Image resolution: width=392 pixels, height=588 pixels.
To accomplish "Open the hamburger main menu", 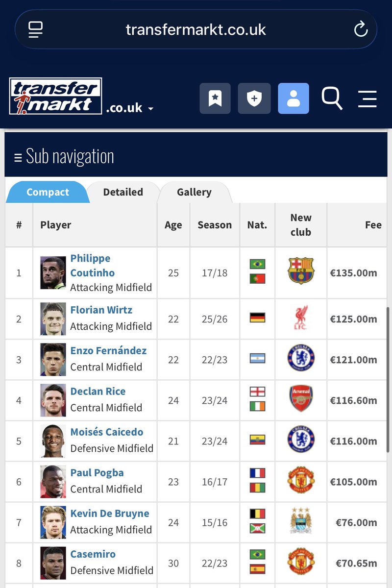I will 367,98.
